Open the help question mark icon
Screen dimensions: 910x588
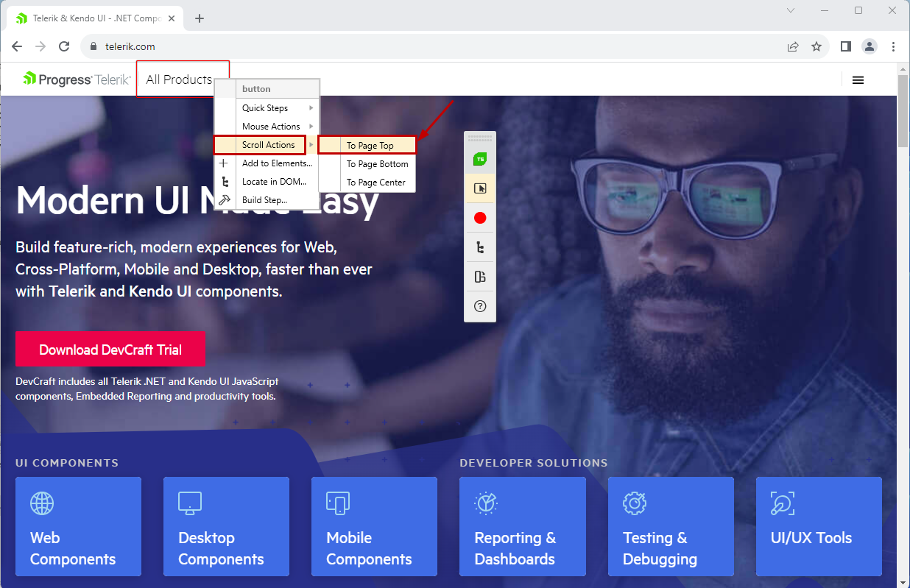pyautogui.click(x=480, y=306)
